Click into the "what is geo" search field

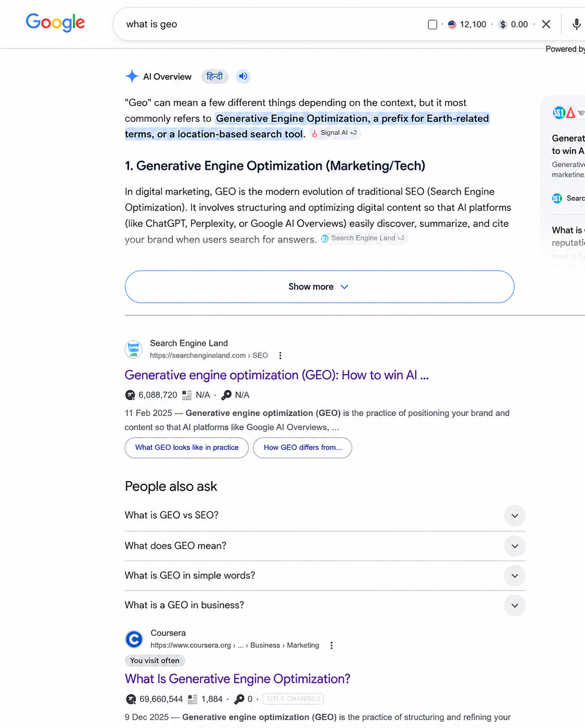271,24
